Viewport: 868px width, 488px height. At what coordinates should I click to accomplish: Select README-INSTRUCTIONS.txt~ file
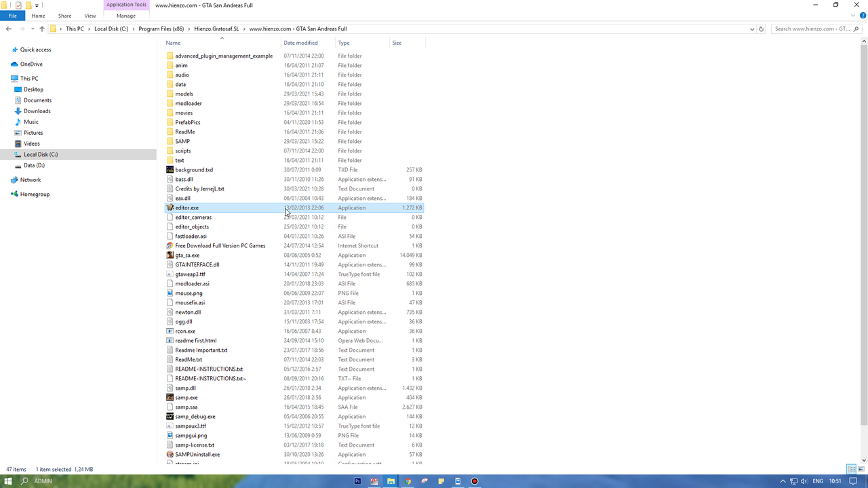210,379
